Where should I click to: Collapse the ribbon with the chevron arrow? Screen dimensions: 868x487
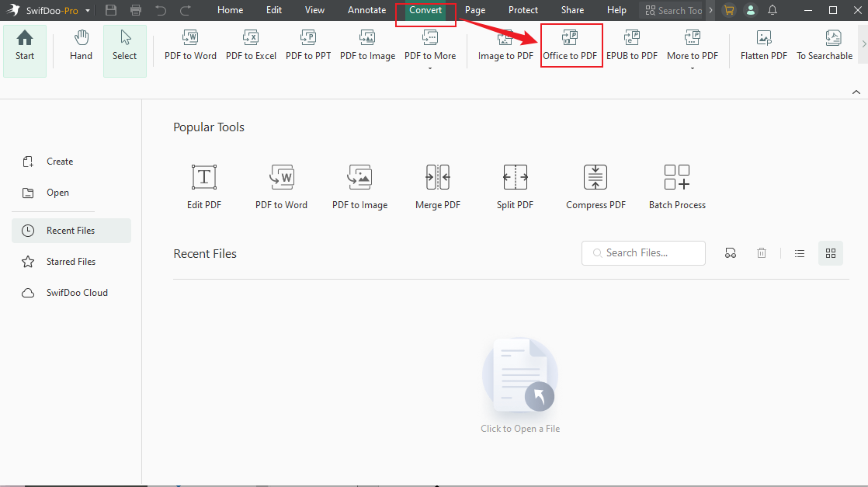[856, 92]
